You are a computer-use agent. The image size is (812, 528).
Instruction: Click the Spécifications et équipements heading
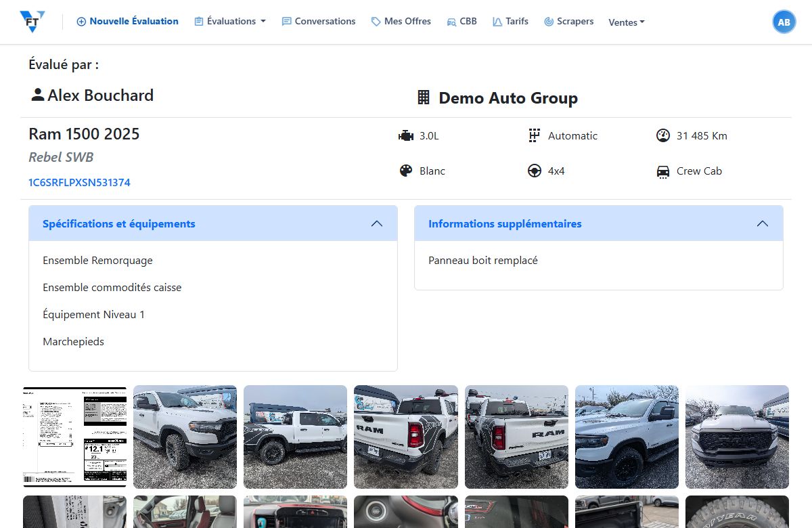point(119,223)
